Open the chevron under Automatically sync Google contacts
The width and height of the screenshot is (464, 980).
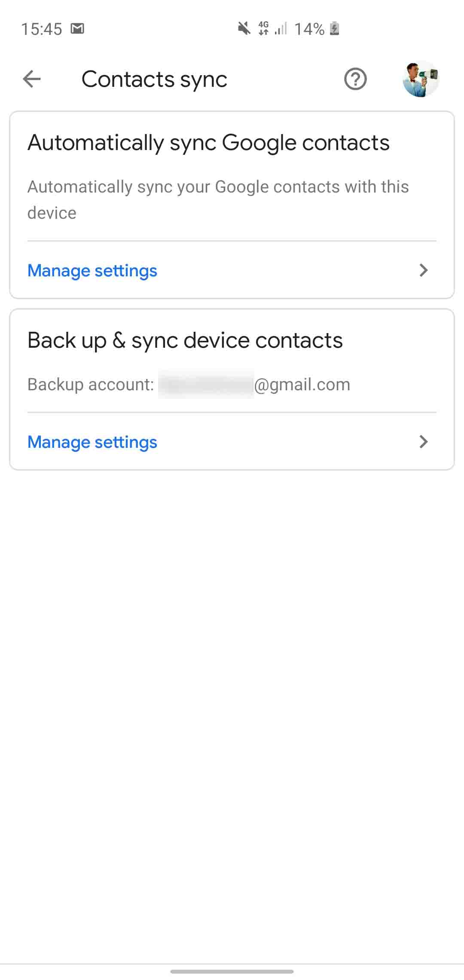point(424,270)
